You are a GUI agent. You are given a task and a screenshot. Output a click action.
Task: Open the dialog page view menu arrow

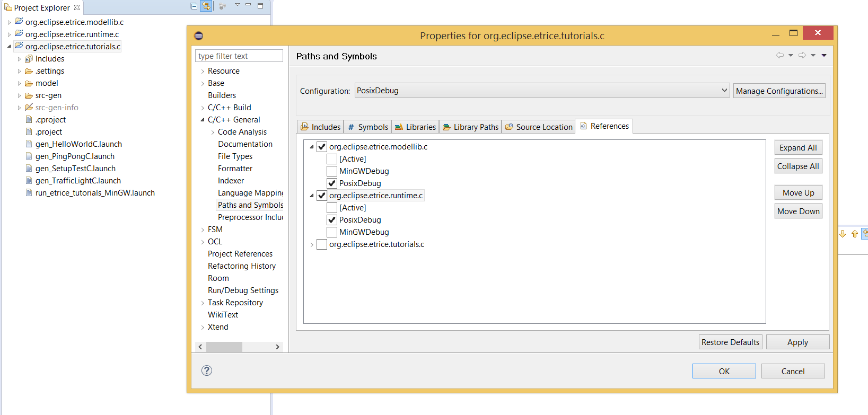[824, 55]
